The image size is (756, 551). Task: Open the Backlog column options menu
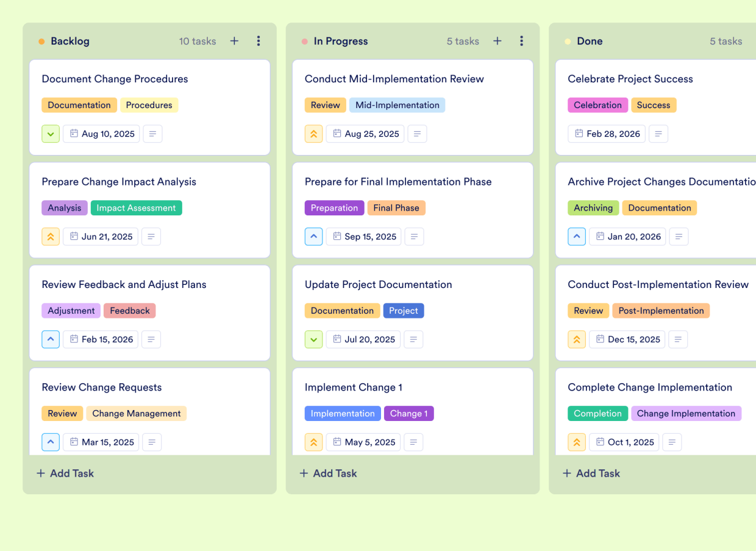(x=259, y=41)
